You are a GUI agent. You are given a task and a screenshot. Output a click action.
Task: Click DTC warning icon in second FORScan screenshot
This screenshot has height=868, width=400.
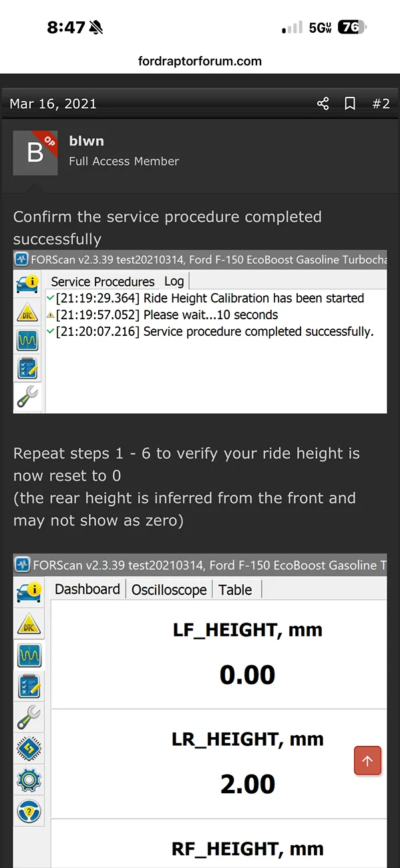(29, 624)
